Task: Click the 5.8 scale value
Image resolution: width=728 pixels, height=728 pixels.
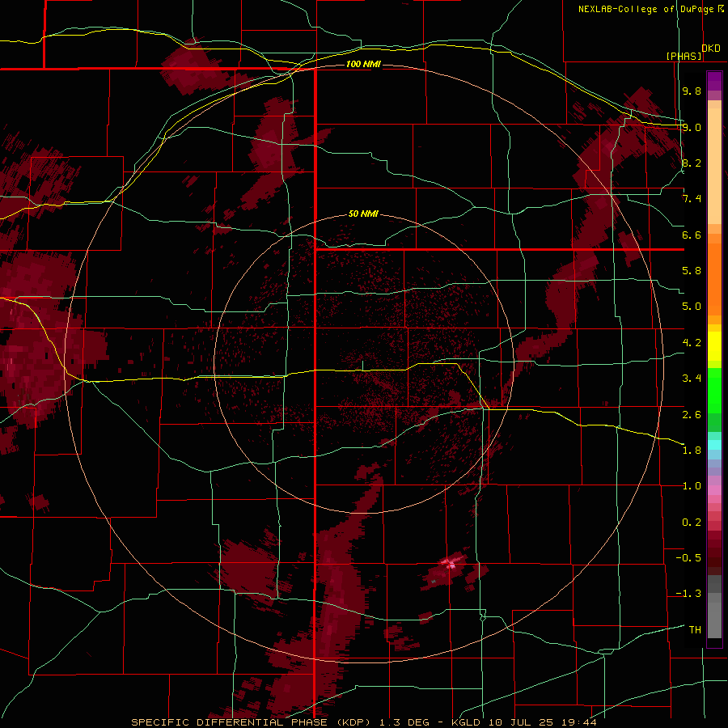Action: click(692, 271)
